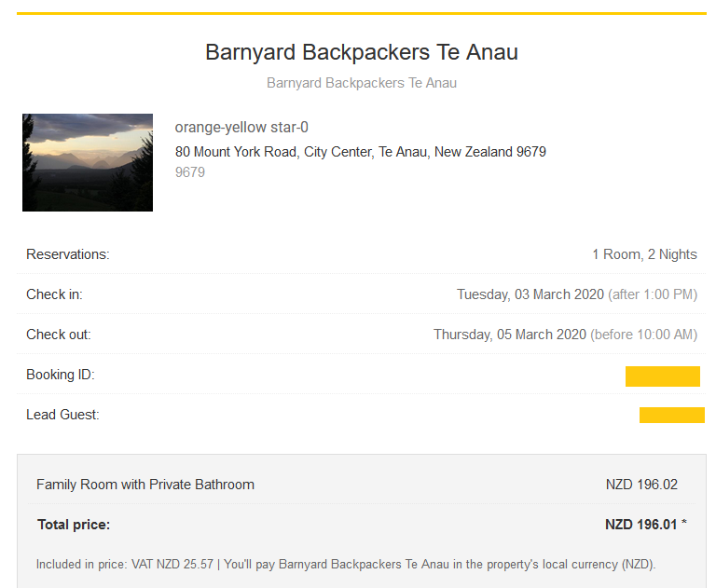Click the after 1:00 PM check-in time
Image resolution: width=716 pixels, height=588 pixels.
coord(653,294)
